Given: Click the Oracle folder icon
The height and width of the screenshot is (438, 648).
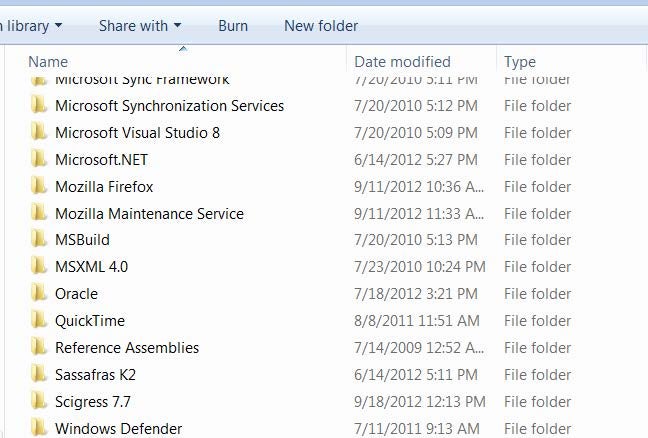Looking at the screenshot, I should tap(39, 293).
